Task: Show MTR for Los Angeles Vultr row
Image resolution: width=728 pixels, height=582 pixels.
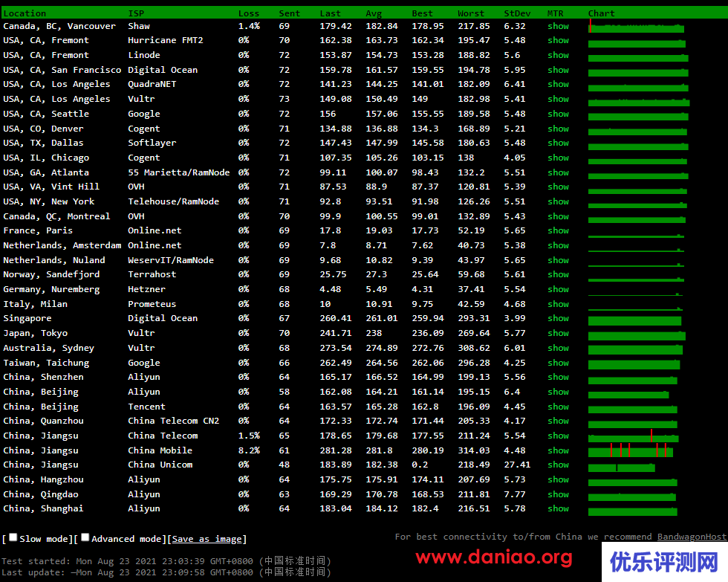Action: point(558,99)
